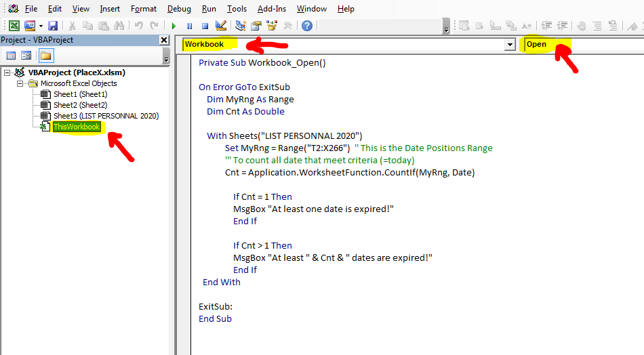This screenshot has height=355, width=644.
Task: Click the Comment Block icon
Action: [x=597, y=26]
